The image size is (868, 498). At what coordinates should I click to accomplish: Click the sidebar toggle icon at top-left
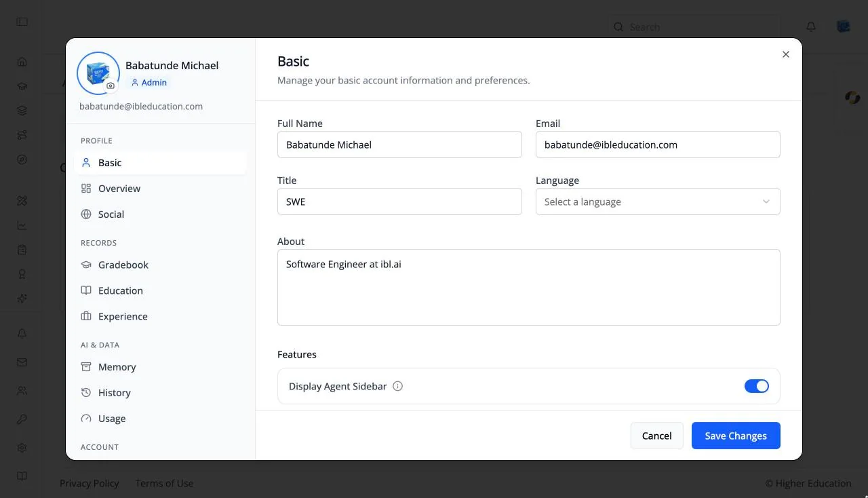point(22,22)
